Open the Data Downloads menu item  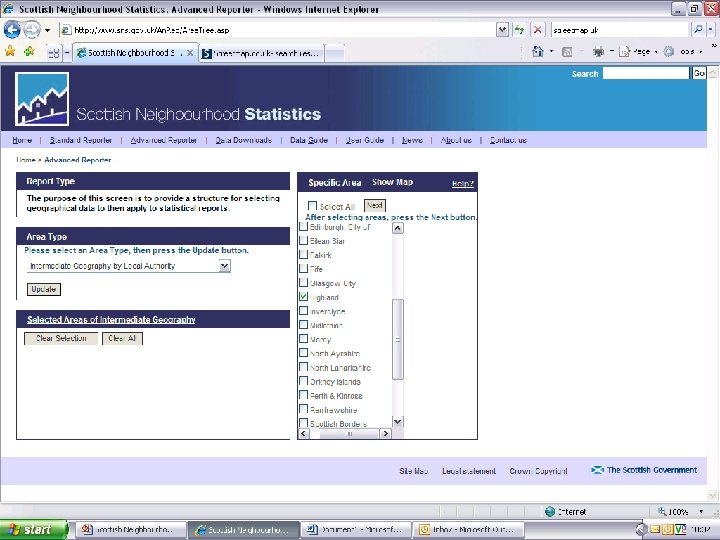(x=244, y=140)
